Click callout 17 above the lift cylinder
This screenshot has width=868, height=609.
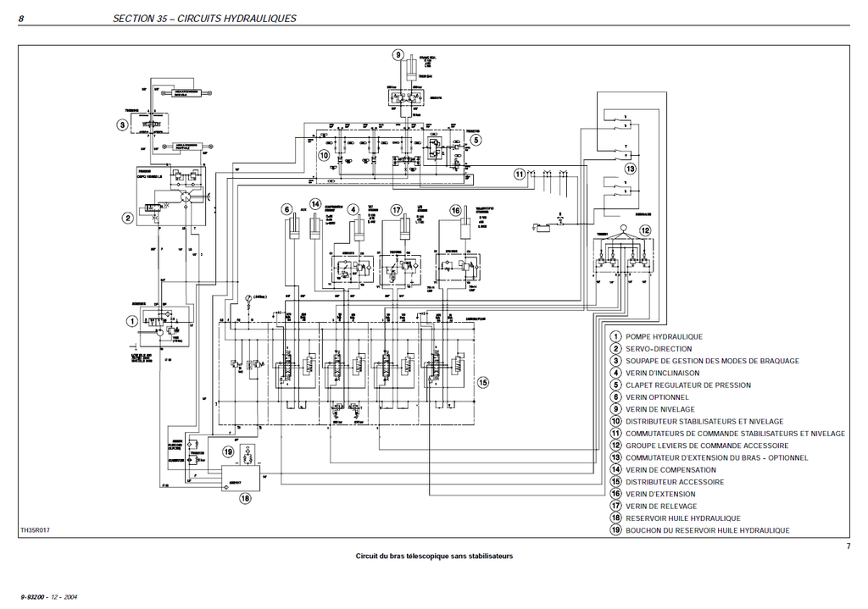[x=397, y=210]
